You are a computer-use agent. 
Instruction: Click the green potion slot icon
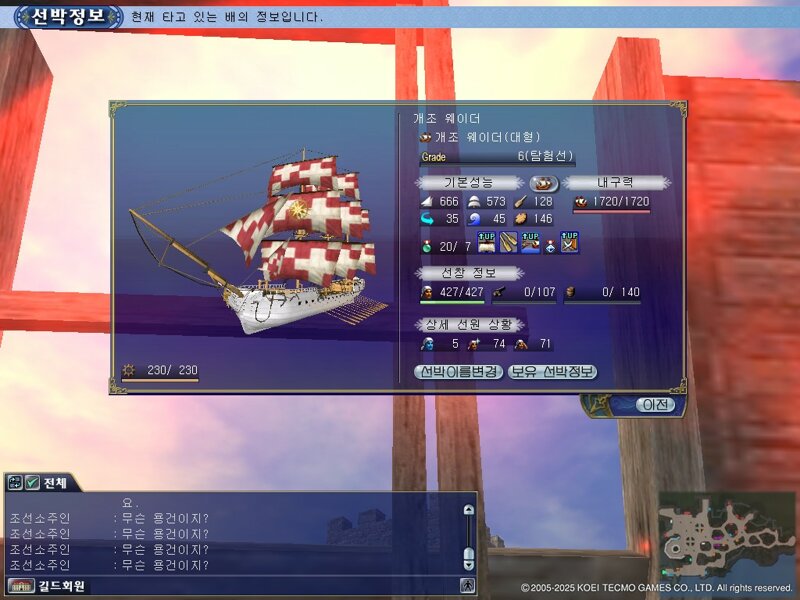427,247
